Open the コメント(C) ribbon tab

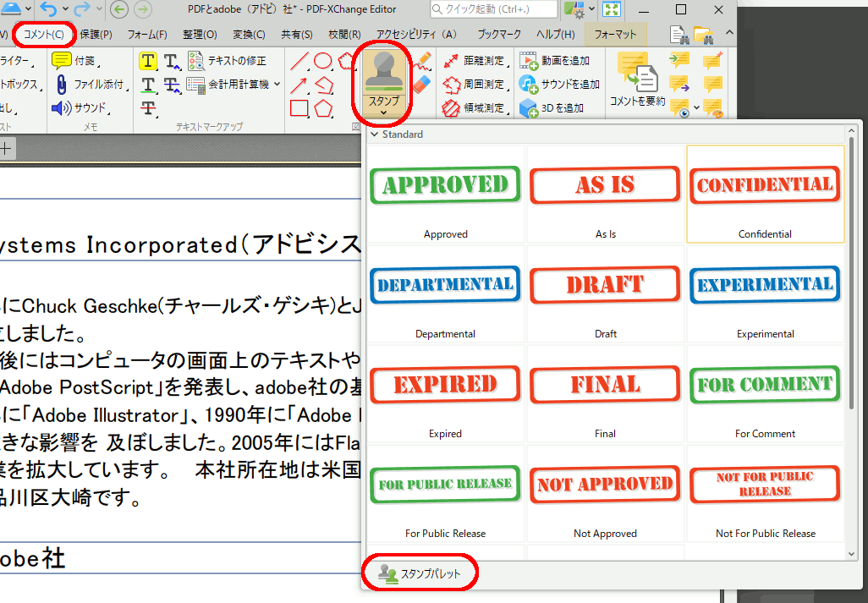click(x=44, y=35)
